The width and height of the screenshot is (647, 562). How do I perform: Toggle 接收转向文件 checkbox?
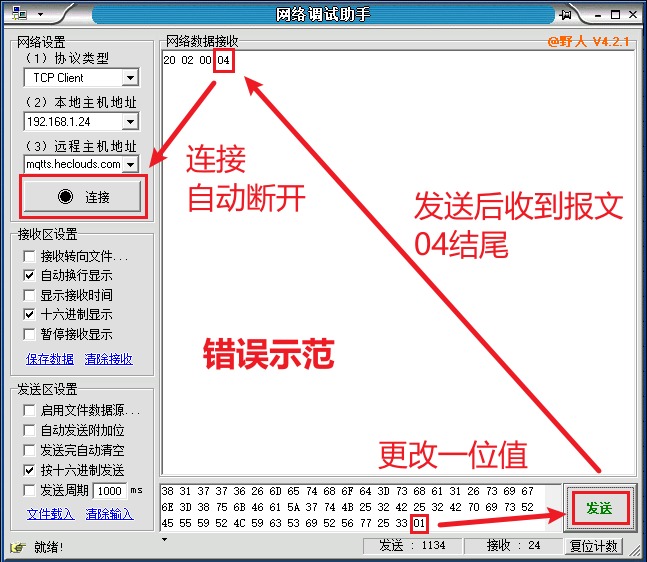pos(29,256)
